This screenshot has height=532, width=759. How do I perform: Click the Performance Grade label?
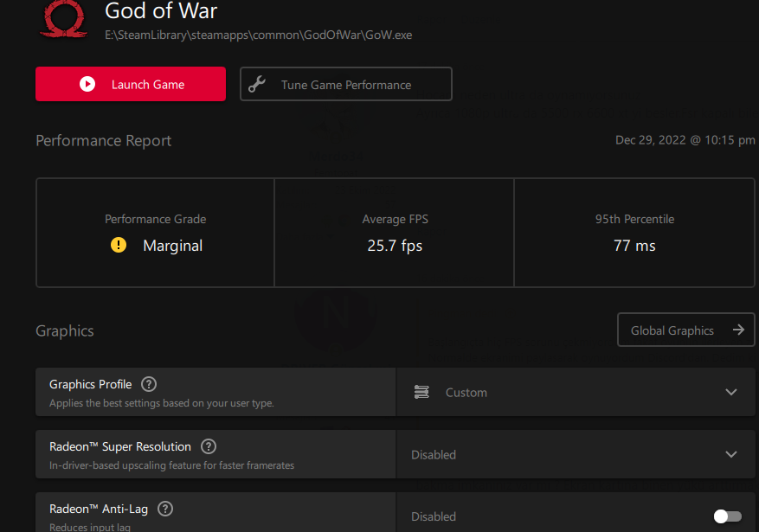point(156,219)
